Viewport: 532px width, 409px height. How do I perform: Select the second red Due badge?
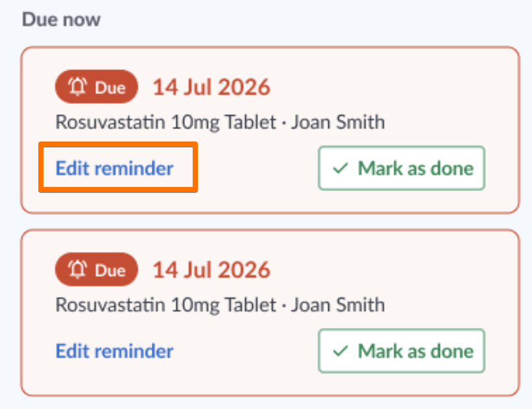pyautogui.click(x=97, y=269)
